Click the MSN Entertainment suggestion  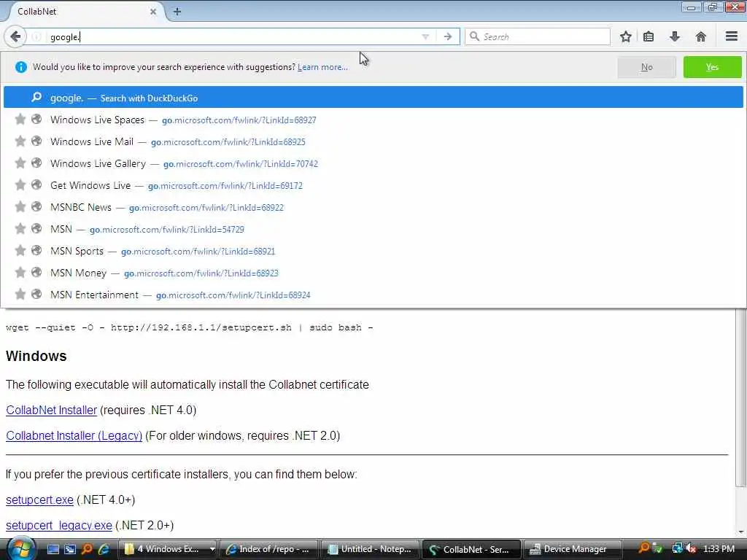pyautogui.click(x=373, y=295)
